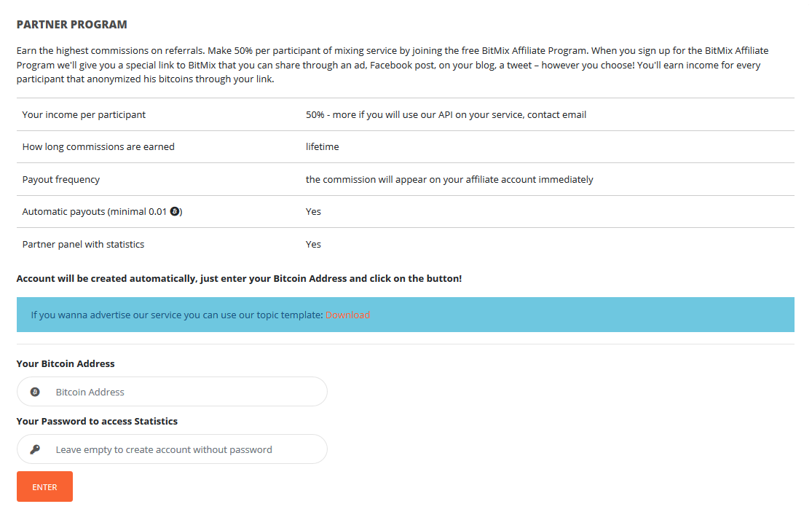Click the 50% income description text

tap(446, 114)
